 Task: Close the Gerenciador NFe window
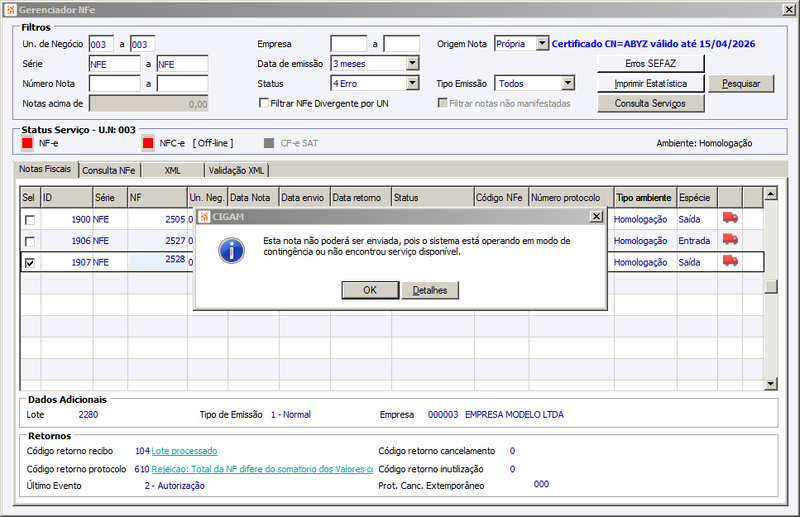789,9
